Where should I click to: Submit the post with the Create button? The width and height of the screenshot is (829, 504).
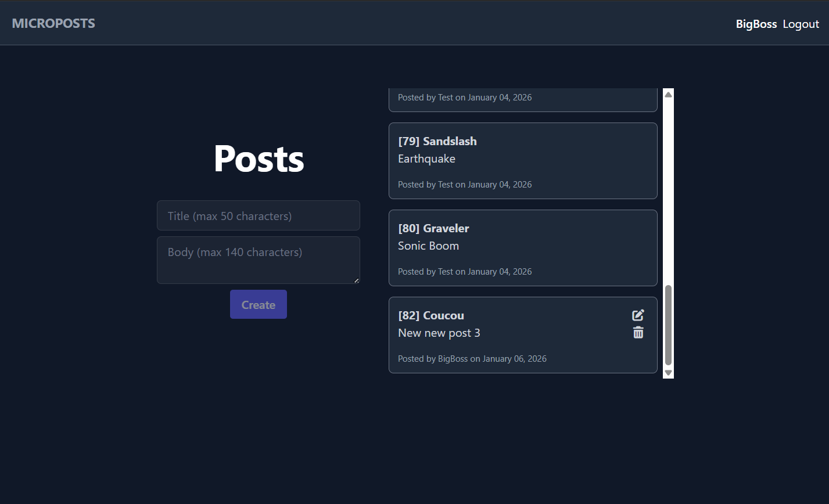pos(258,304)
